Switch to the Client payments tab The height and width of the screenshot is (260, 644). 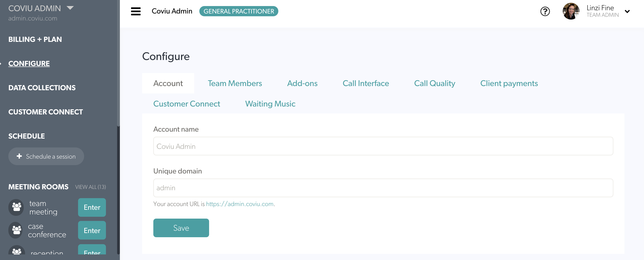click(x=509, y=83)
